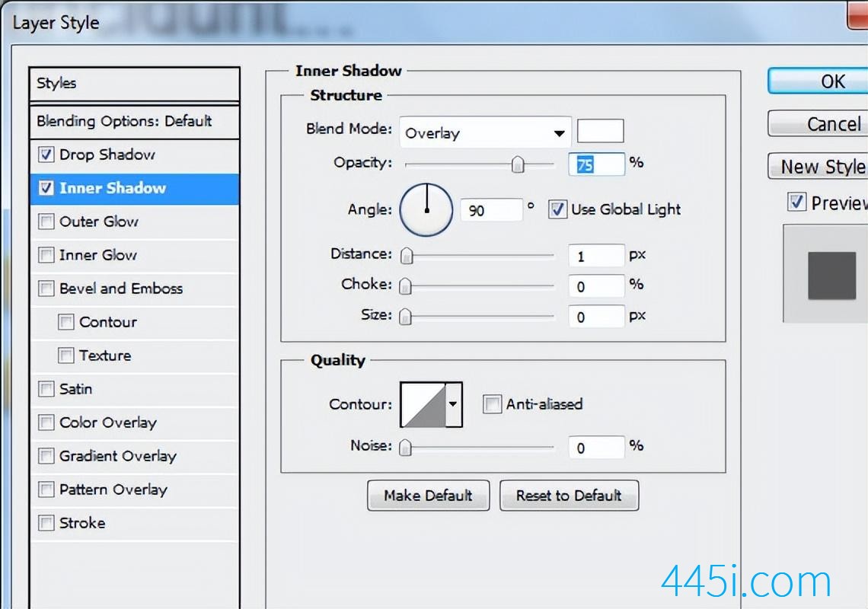Enable the Outer Glow checkbox
The image size is (868, 609).
tap(46, 222)
